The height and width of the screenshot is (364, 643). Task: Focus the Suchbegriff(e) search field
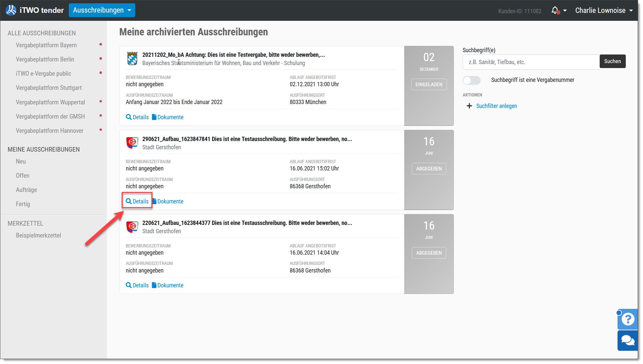tap(531, 62)
